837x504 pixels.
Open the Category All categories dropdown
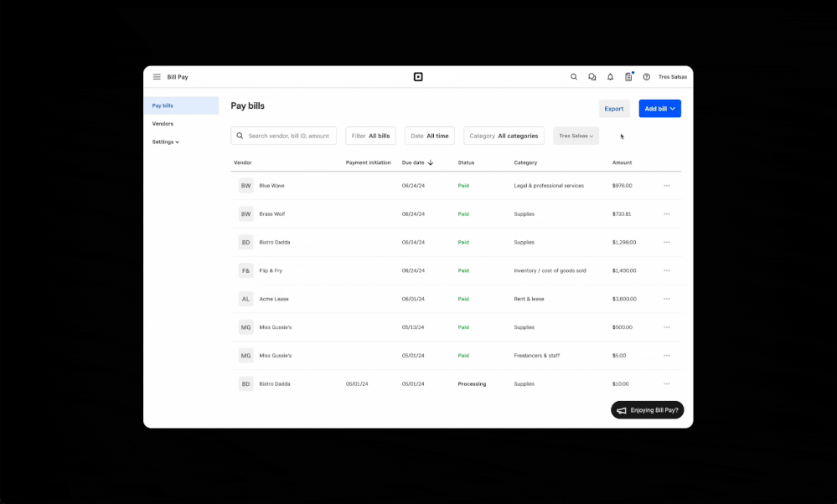[504, 135]
